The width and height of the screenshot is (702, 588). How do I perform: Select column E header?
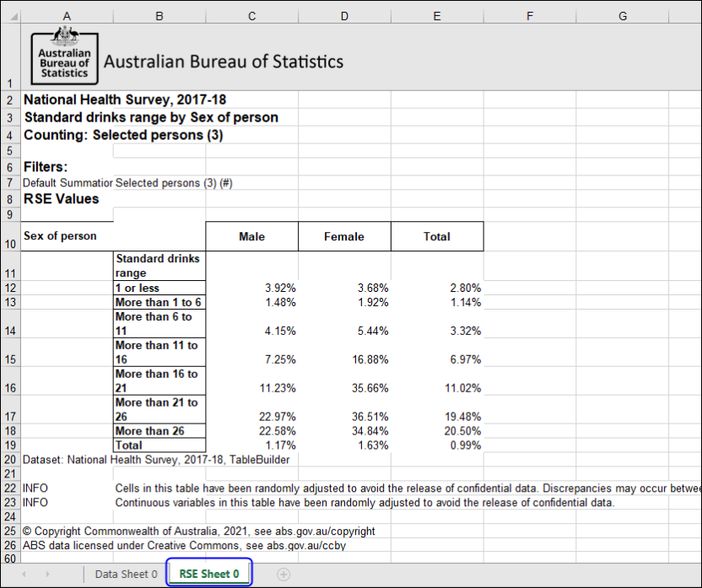pyautogui.click(x=436, y=15)
